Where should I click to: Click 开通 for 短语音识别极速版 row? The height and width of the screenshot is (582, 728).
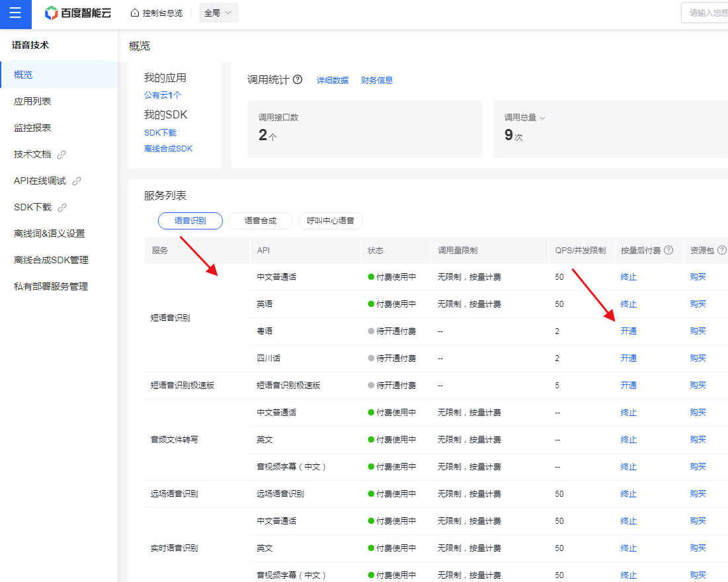point(629,386)
